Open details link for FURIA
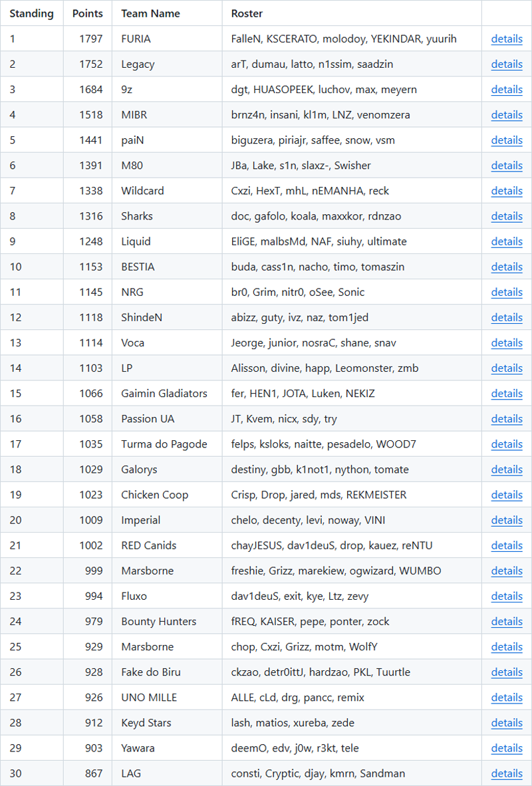The height and width of the screenshot is (786, 532). (x=507, y=39)
